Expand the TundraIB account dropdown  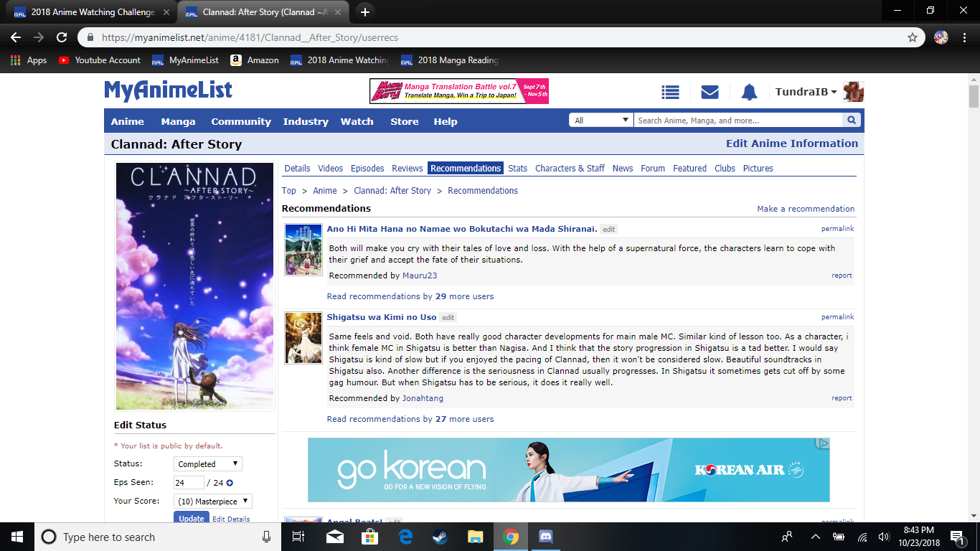[806, 92]
